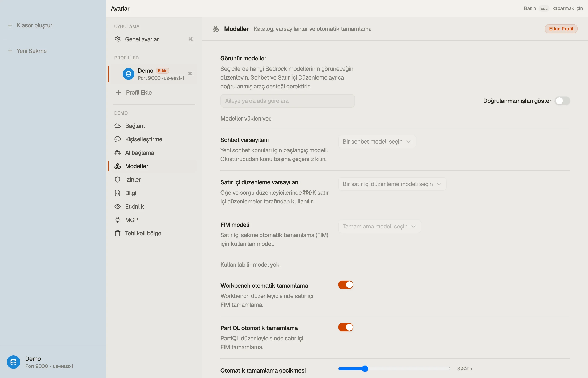The image size is (588, 378).
Task: Expand the satır içi düzenleme modeli dropdown
Action: [392, 184]
